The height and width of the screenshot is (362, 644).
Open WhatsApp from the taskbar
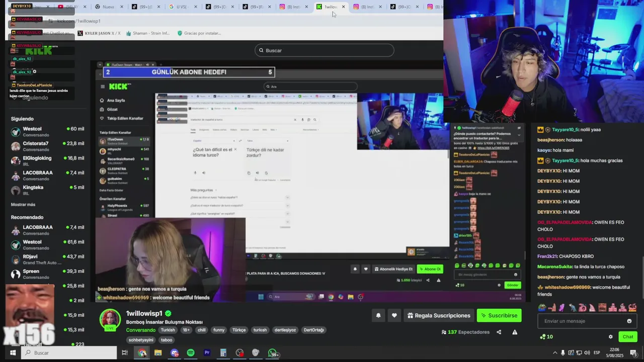point(272,353)
